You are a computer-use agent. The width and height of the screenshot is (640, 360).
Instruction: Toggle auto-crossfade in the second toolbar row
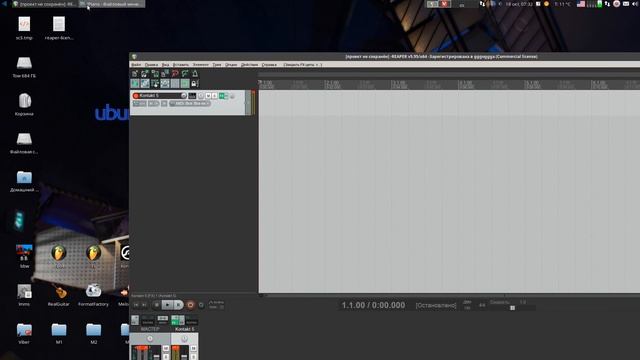pyautogui.click(x=135, y=84)
